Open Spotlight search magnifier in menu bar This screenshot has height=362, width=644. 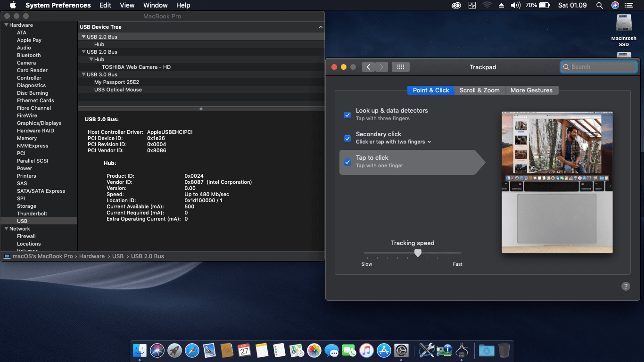600,5
